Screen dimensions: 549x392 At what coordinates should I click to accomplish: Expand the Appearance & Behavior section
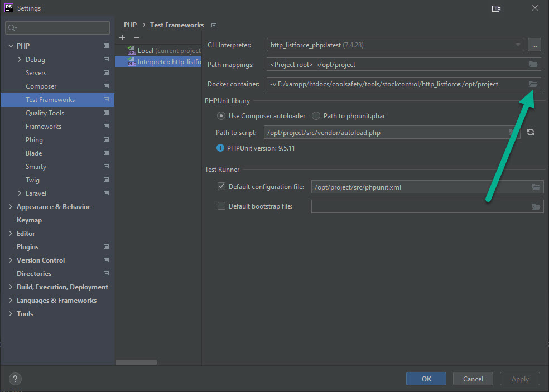coord(11,207)
